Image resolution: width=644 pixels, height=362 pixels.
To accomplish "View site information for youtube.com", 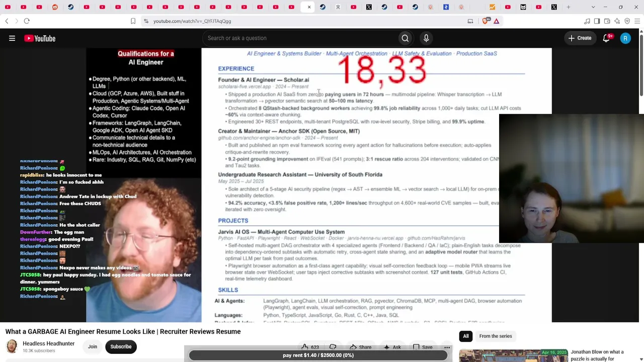I will (x=146, y=21).
